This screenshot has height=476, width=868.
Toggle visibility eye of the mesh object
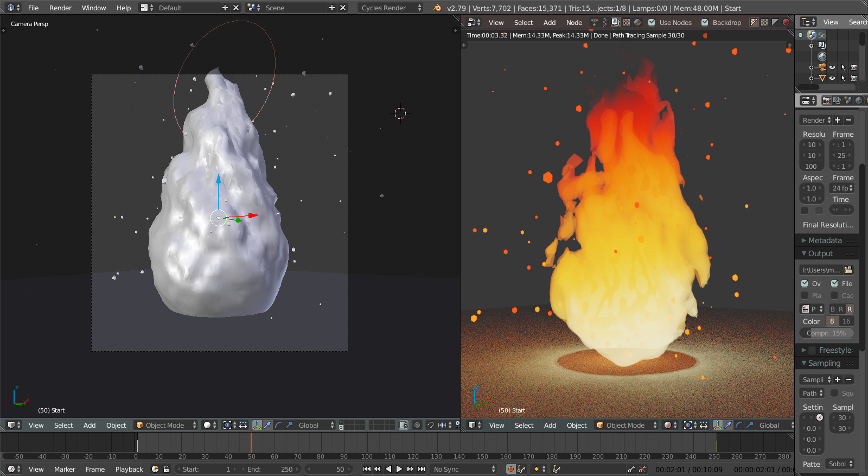[832, 78]
